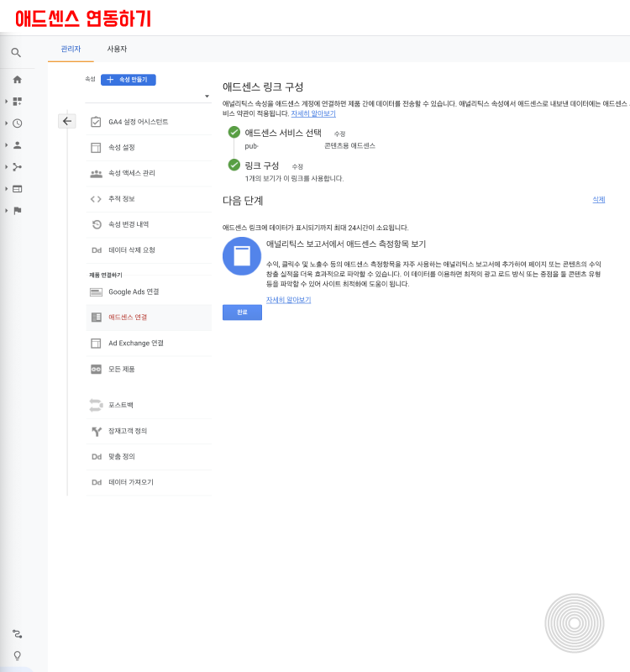
Task: Expand the acquisition section arrow
Action: tap(6, 167)
